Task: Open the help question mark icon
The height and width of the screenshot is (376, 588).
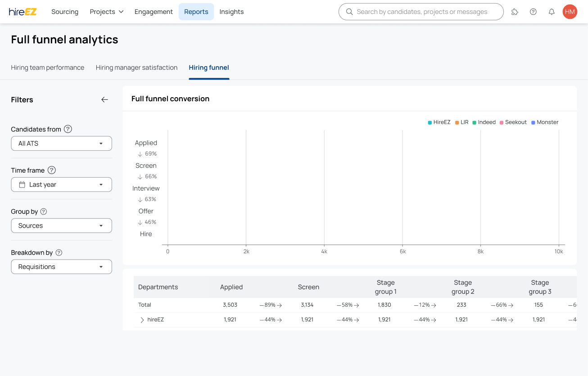Action: click(x=533, y=12)
